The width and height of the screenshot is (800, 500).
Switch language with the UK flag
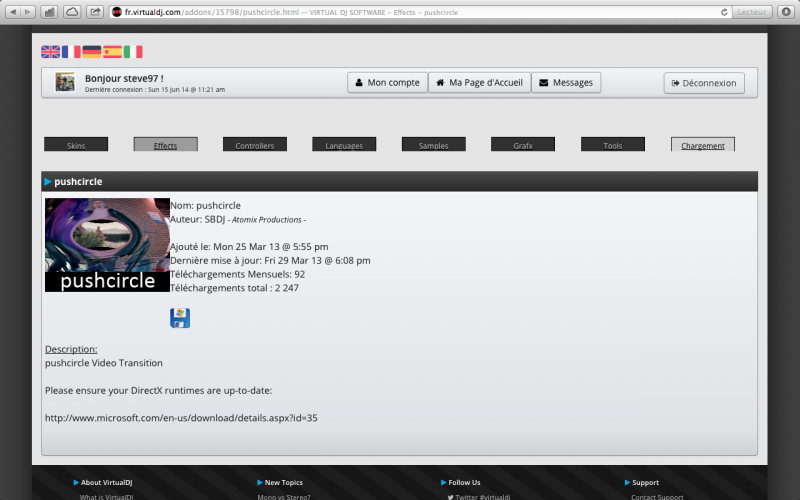(51, 52)
